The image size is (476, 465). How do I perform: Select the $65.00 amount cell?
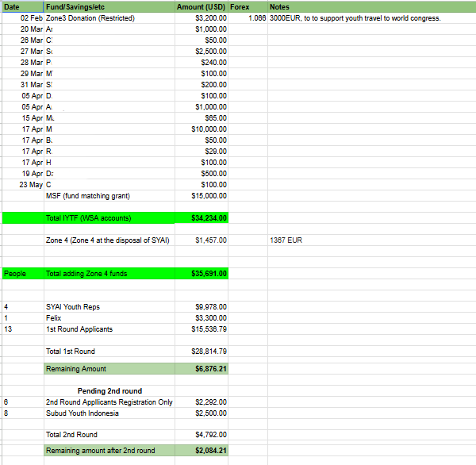(x=202, y=118)
